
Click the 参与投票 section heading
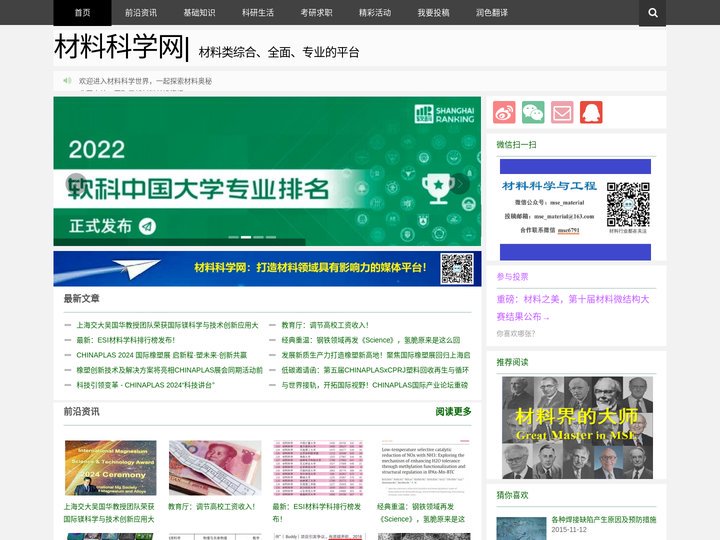pos(512,277)
